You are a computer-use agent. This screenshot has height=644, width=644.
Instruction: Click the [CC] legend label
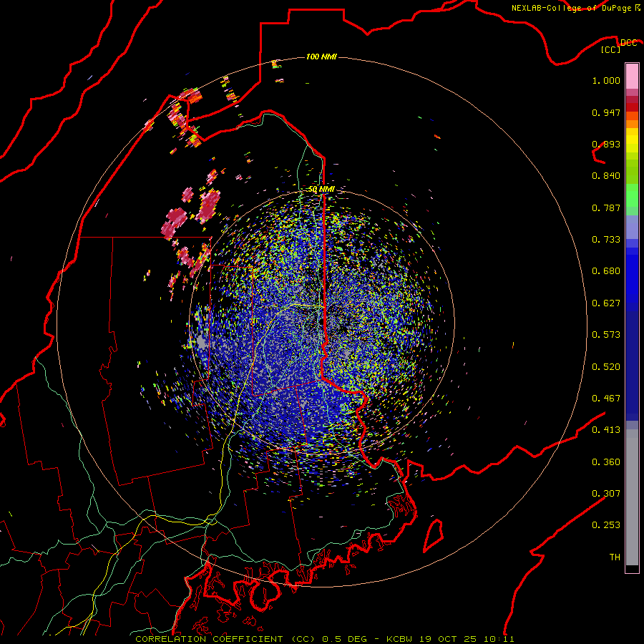pyautogui.click(x=611, y=49)
